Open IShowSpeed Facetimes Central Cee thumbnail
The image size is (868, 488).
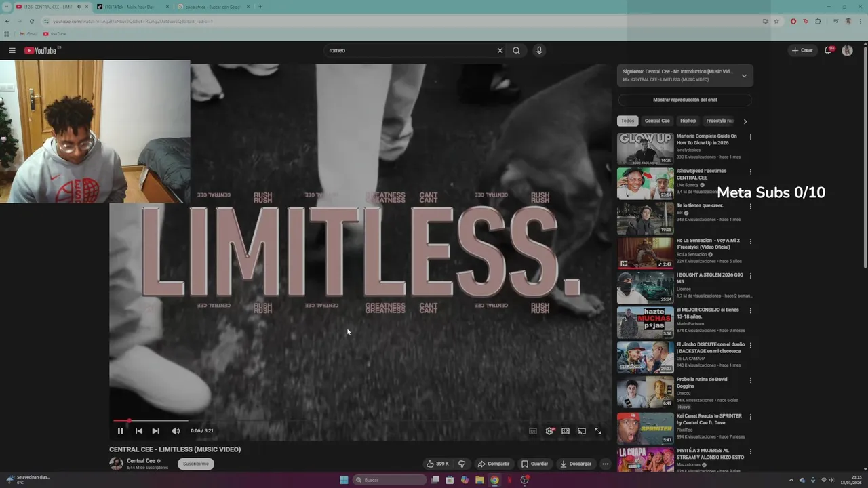point(646,183)
